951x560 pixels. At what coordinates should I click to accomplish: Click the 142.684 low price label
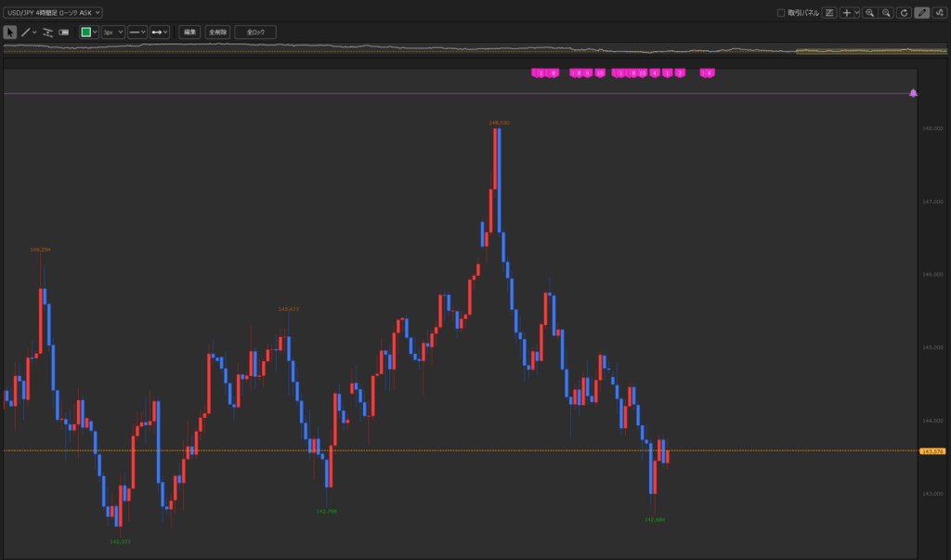pos(655,520)
